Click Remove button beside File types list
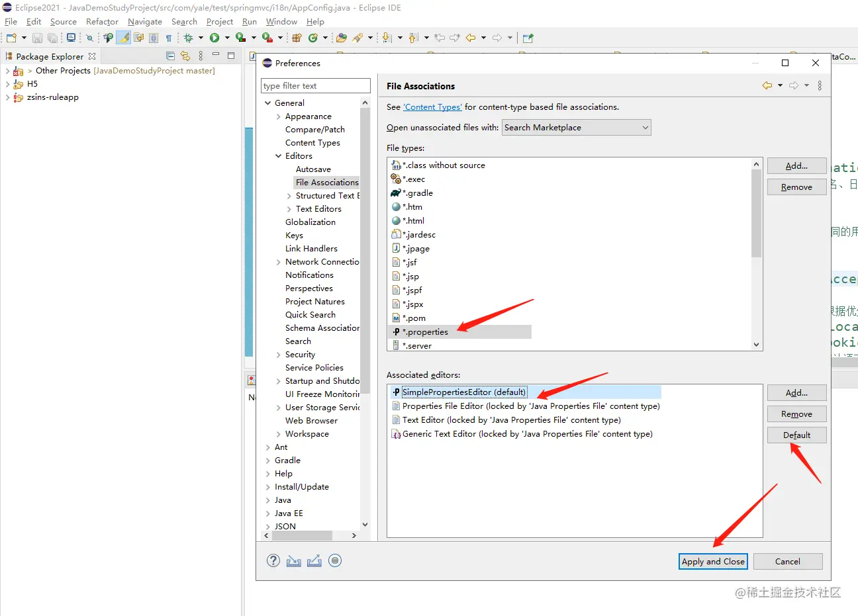 (796, 187)
